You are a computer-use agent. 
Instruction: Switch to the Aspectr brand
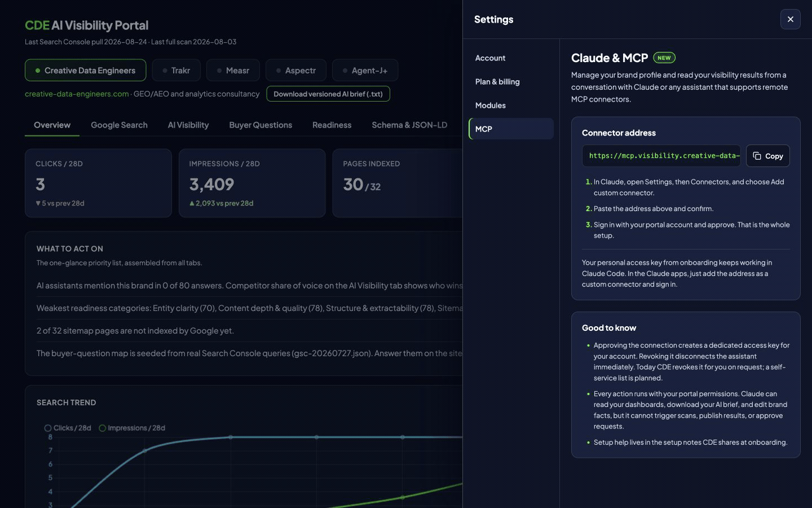295,71
